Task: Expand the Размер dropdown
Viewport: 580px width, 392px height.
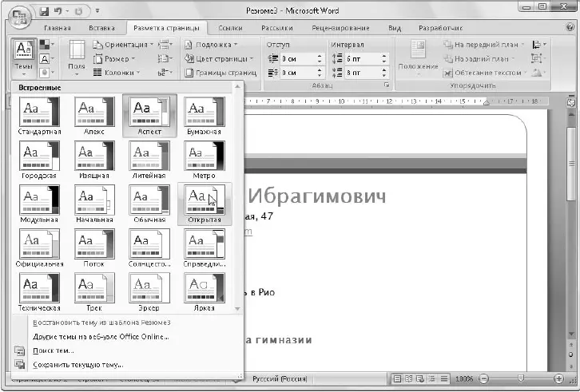Action: (114, 59)
